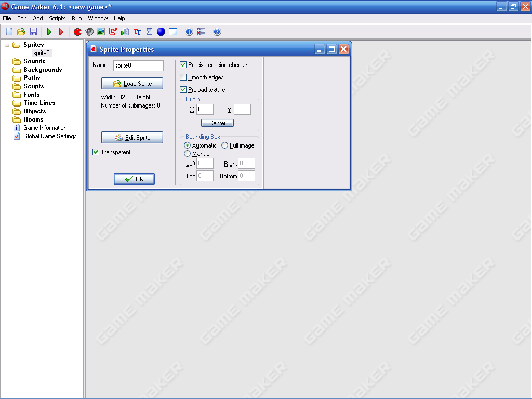Click the Add Path toolbar icon
This screenshot has width=532, height=399.
tap(113, 32)
